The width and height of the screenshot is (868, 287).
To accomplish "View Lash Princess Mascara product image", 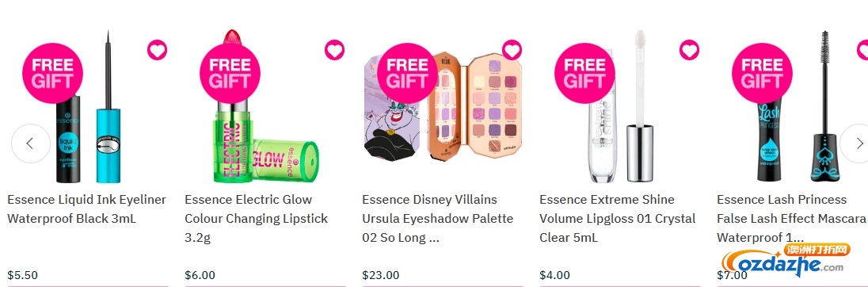I will point(798,105).
